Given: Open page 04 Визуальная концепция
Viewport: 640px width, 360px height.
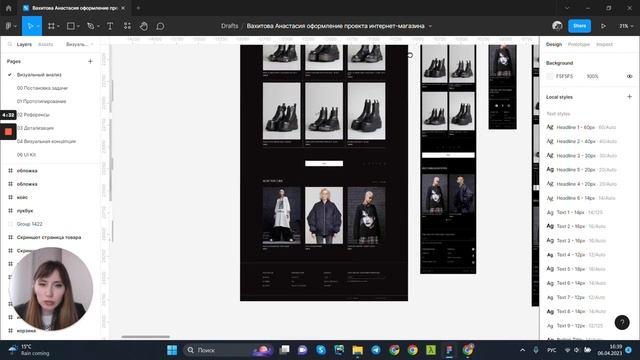Looking at the screenshot, I should (46, 141).
